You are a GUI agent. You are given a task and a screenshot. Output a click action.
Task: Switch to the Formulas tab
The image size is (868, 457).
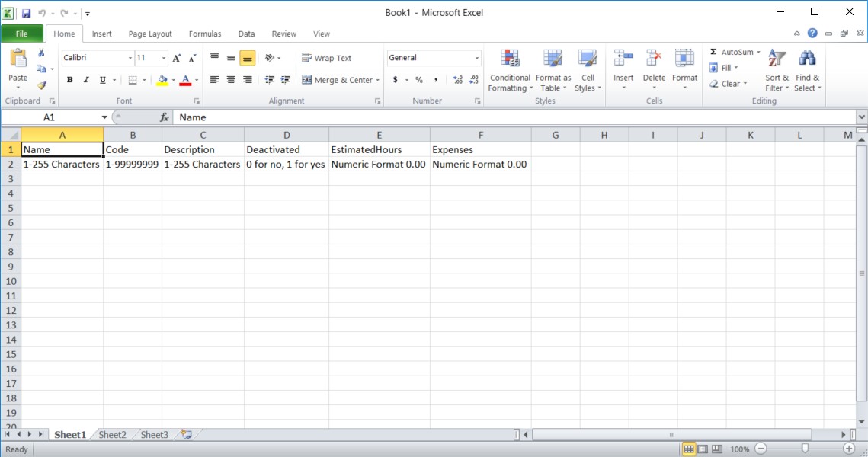[205, 34]
